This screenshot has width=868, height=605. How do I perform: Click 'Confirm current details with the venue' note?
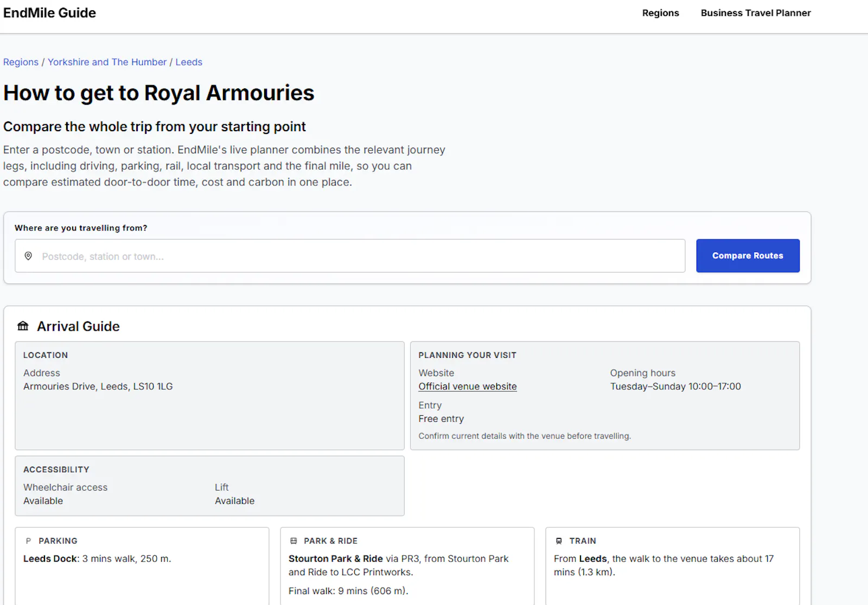click(x=525, y=436)
